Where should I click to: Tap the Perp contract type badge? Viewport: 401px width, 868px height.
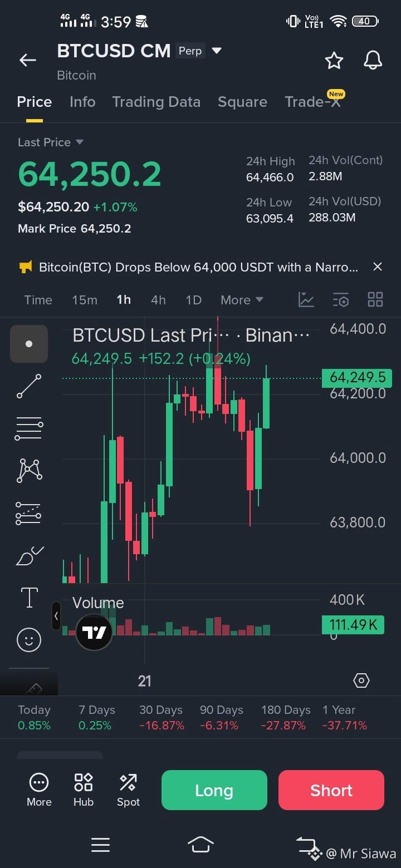coord(190,51)
